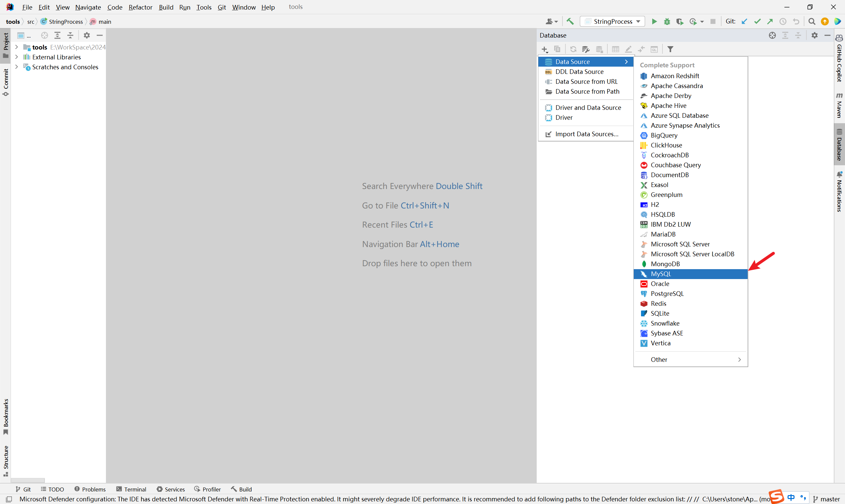Open the user account dropdown in toolbar
Image resolution: width=845 pixels, height=504 pixels.
pos(552,21)
